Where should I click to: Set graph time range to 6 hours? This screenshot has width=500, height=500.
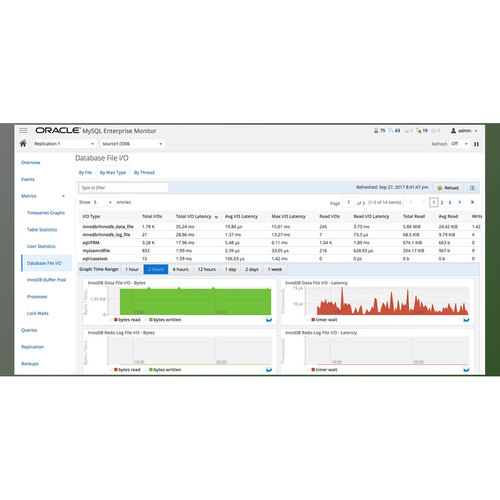180,269
